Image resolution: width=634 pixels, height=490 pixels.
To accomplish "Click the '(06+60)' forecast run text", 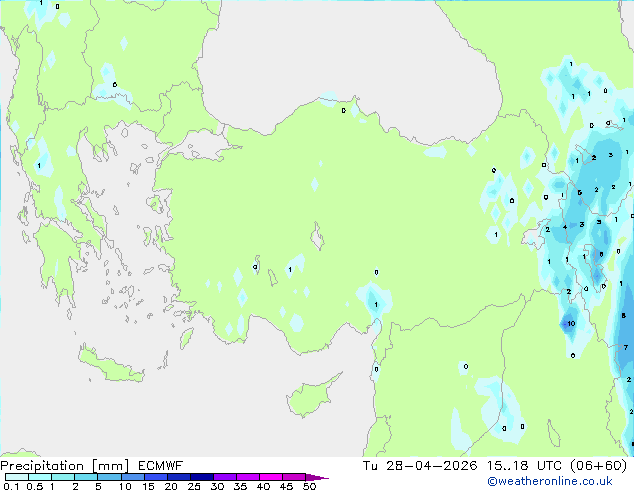I will point(598,466).
